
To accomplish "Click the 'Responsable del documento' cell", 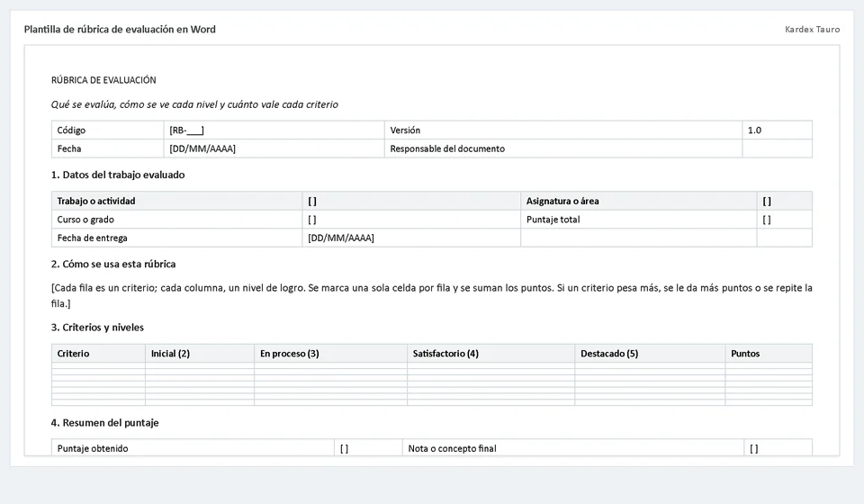I will pos(563,148).
